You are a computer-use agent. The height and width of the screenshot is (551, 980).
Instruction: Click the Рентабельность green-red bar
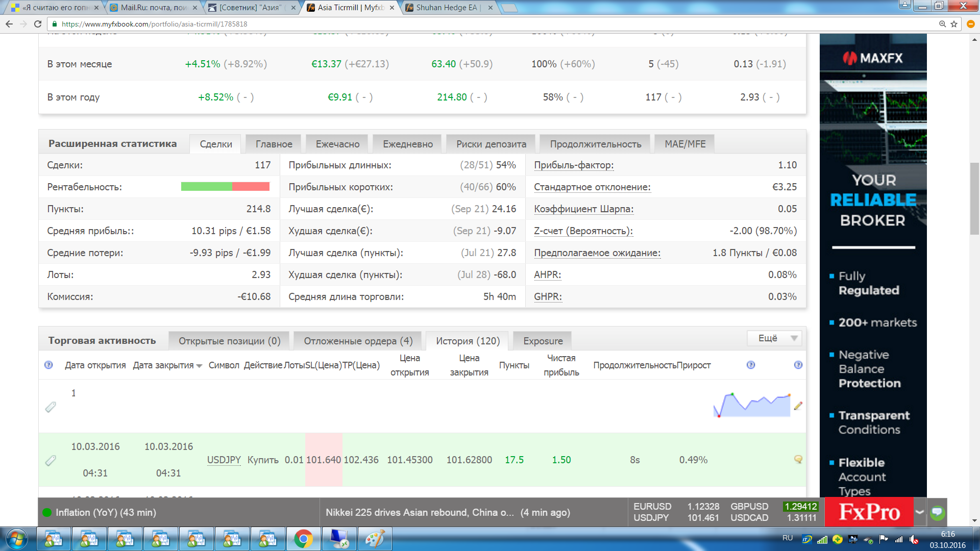(225, 186)
